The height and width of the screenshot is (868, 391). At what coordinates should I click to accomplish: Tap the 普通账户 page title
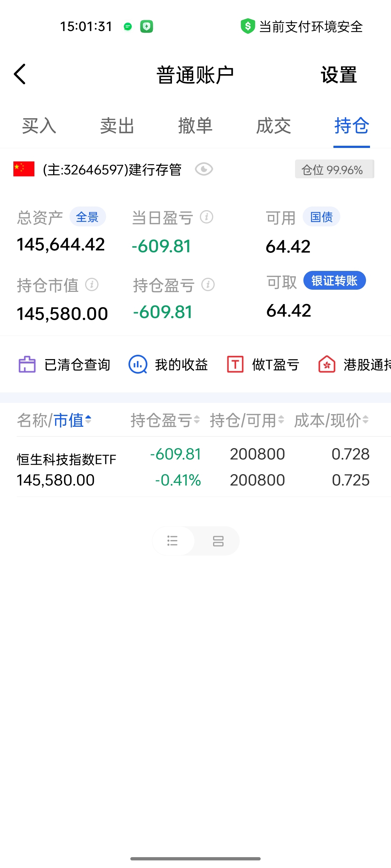point(195,75)
